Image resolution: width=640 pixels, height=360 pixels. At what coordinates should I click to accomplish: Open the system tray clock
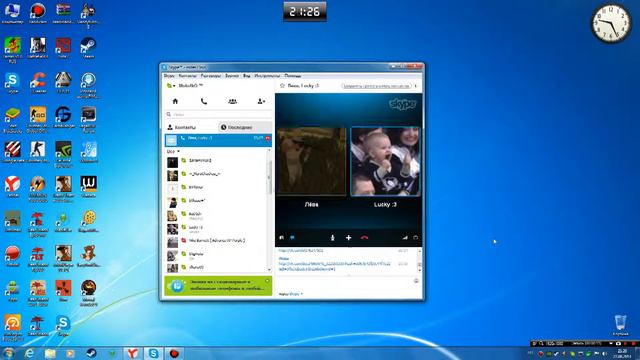622,353
